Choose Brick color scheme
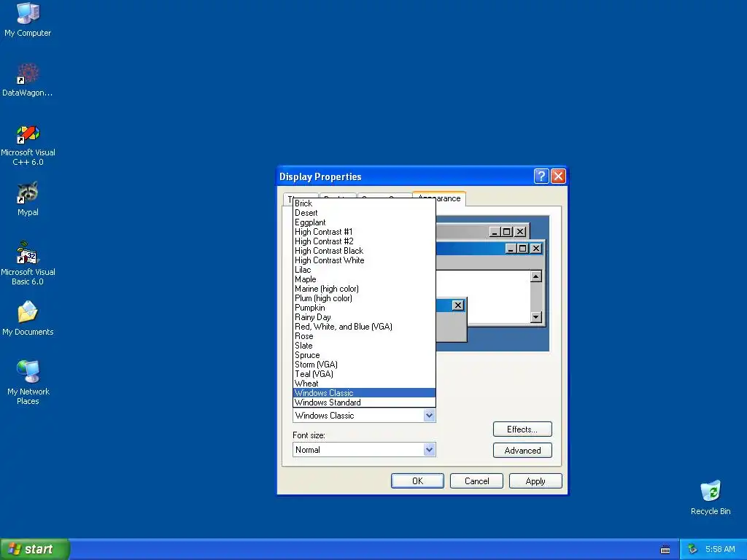The width and height of the screenshot is (747, 560). tap(364, 203)
